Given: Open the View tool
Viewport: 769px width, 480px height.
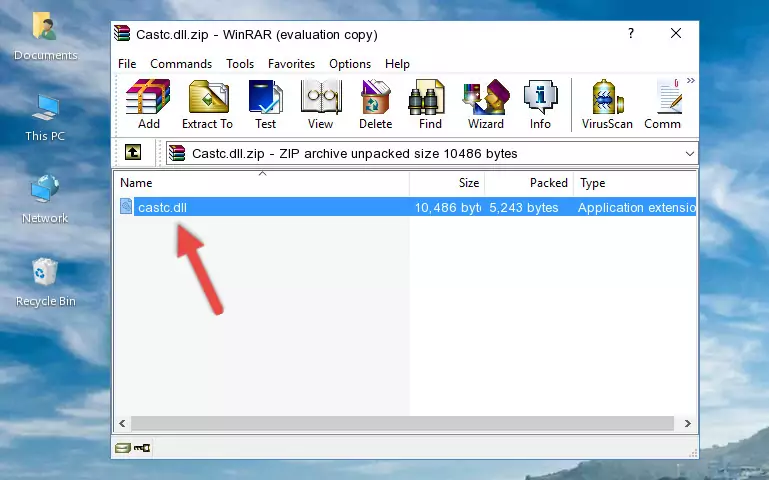Looking at the screenshot, I should [321, 104].
